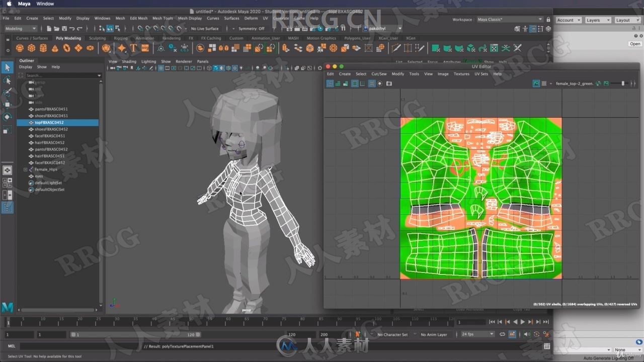Screen dimensions: 644x362
Task: Click the polygon Type text tool icon
Action: click(x=133, y=48)
